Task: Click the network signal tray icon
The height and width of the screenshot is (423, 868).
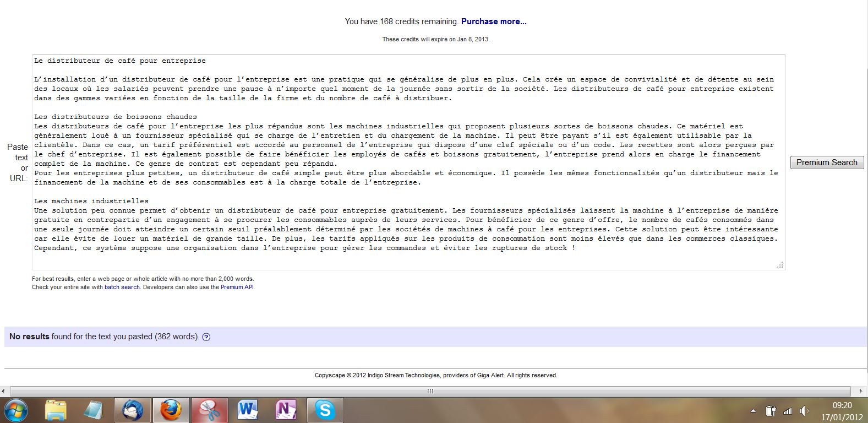Action: [x=788, y=411]
